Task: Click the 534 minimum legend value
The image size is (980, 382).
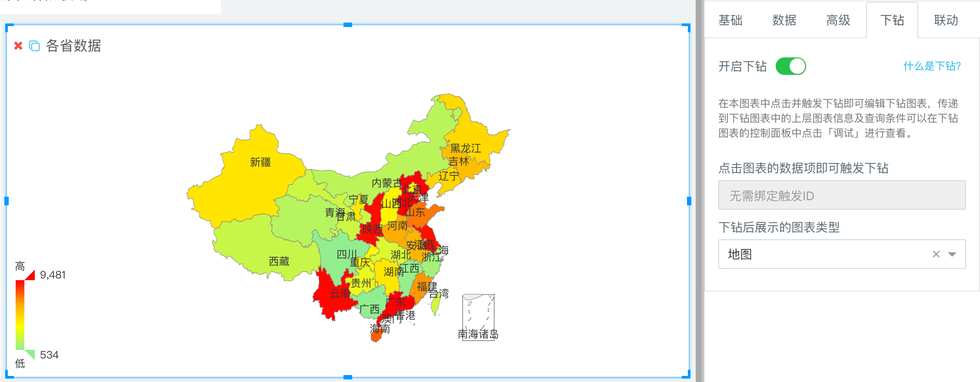Action: [49, 355]
